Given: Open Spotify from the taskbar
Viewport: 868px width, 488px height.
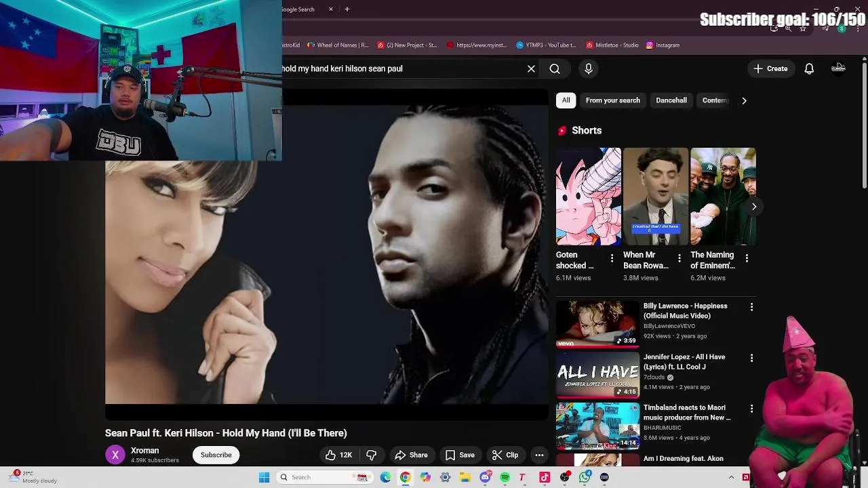Looking at the screenshot, I should 505,477.
